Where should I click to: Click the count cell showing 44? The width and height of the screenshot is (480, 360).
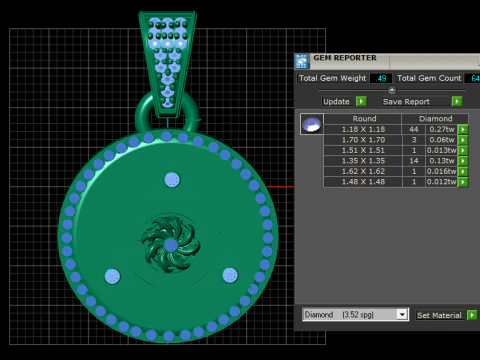(x=414, y=129)
